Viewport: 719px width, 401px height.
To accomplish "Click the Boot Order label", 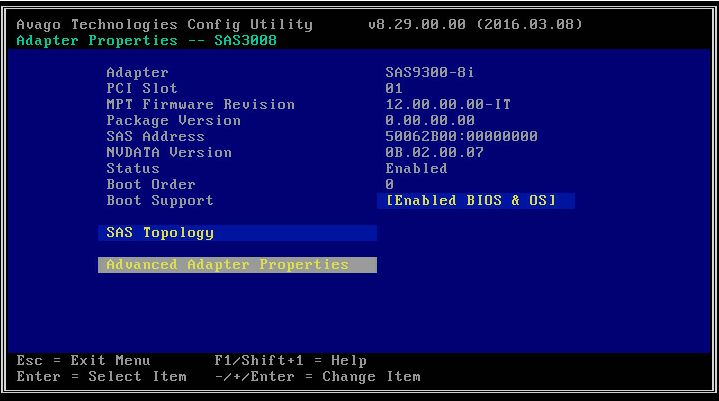I will pyautogui.click(x=151, y=184).
